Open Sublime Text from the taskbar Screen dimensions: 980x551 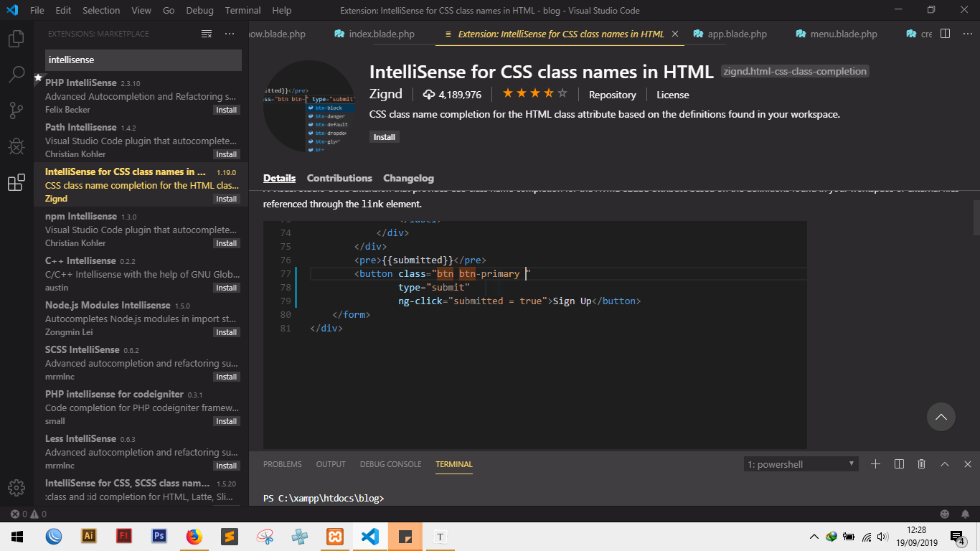[229, 536]
